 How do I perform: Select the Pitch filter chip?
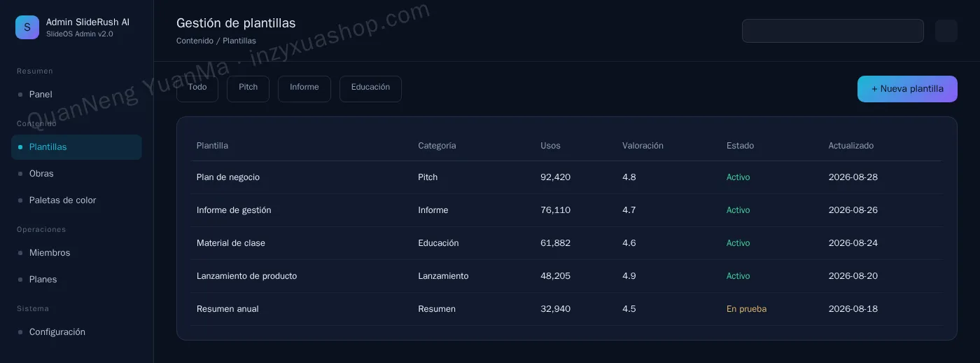coord(248,89)
